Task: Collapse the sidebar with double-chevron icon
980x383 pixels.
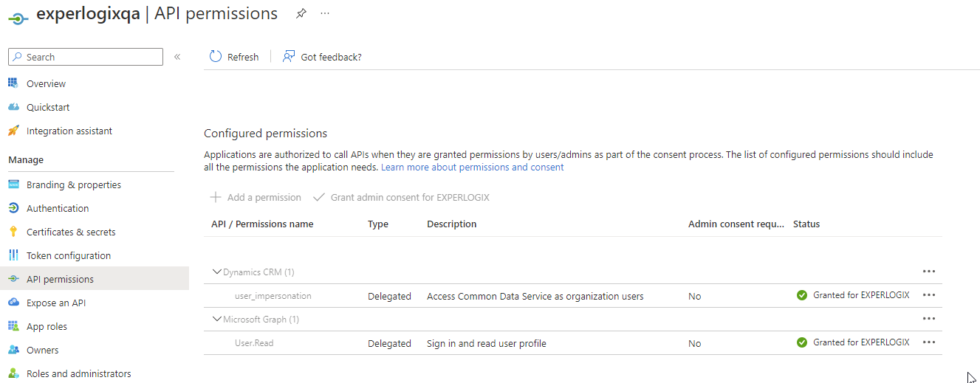Action: (x=177, y=57)
